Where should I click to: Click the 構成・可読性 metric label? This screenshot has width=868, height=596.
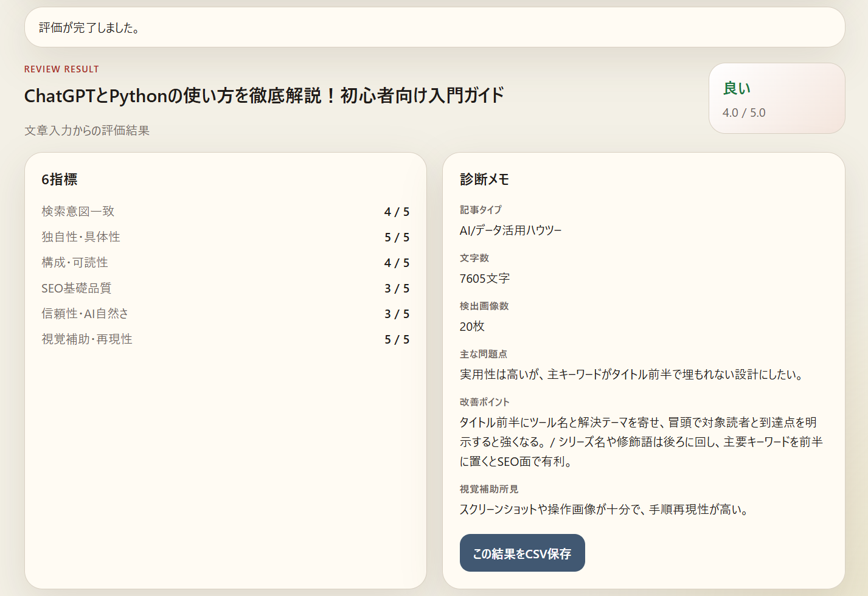tap(75, 263)
